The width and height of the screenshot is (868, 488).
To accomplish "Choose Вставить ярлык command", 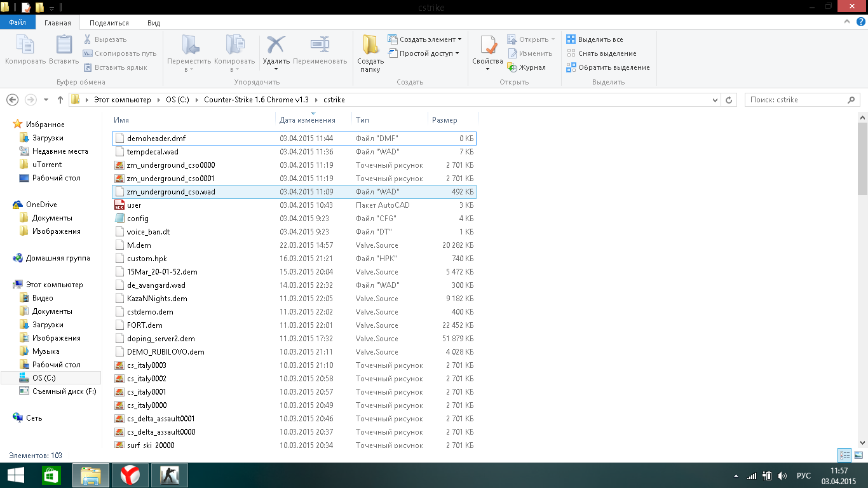I will [x=114, y=67].
